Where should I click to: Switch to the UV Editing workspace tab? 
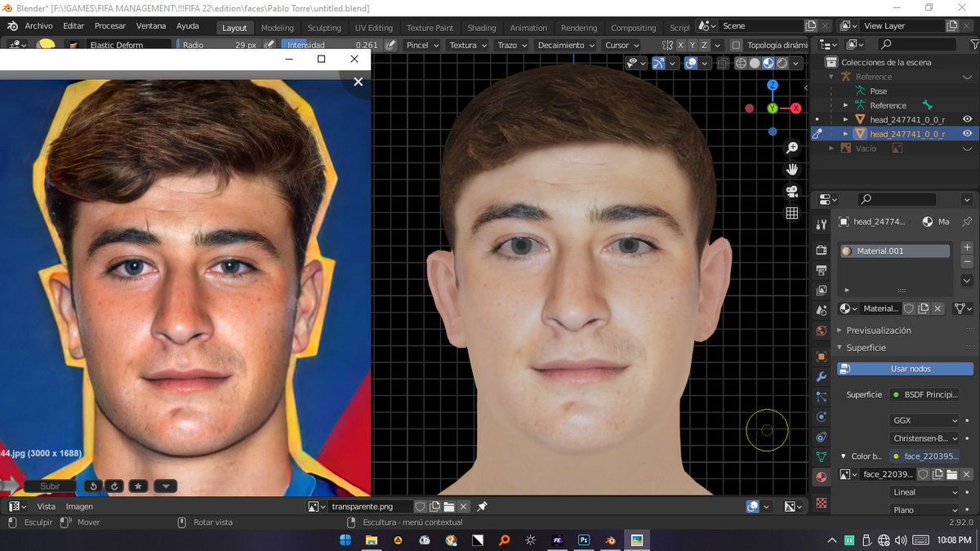click(373, 28)
